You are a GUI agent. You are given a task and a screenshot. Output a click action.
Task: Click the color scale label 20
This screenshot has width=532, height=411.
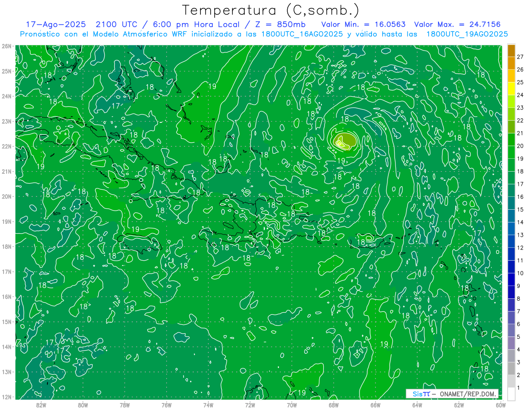click(x=520, y=146)
